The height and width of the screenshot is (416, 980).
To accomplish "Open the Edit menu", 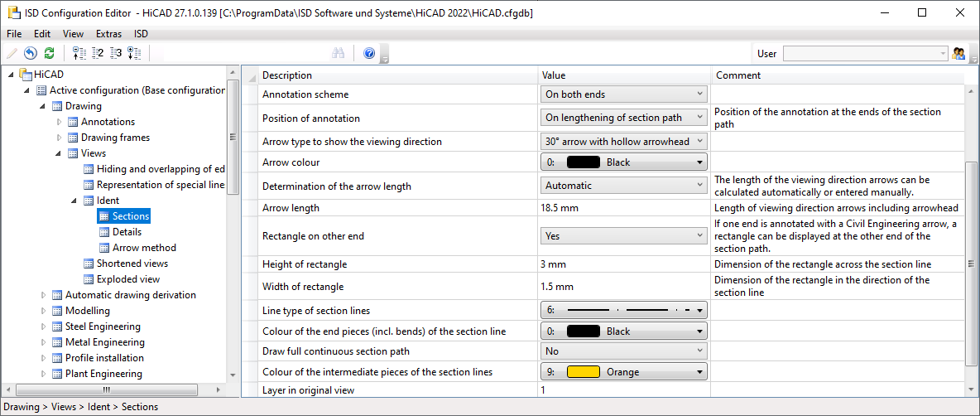I will (x=42, y=34).
